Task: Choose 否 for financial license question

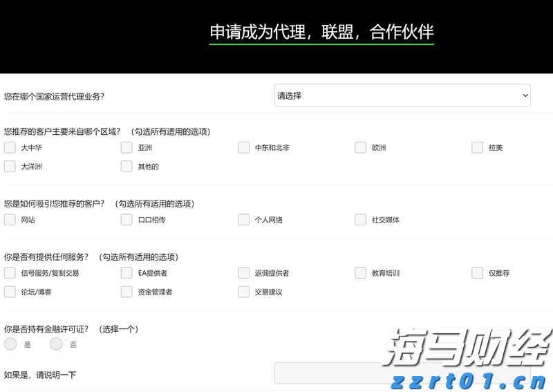Action: coord(56,344)
